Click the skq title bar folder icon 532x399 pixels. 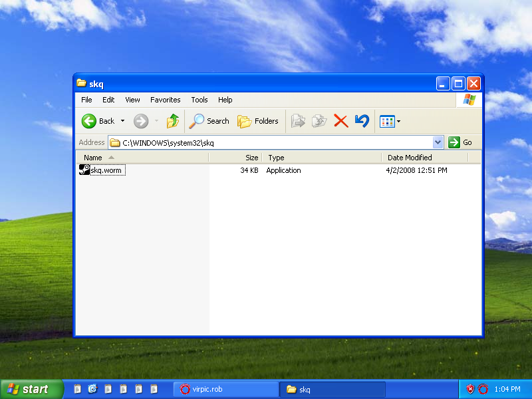click(81, 83)
